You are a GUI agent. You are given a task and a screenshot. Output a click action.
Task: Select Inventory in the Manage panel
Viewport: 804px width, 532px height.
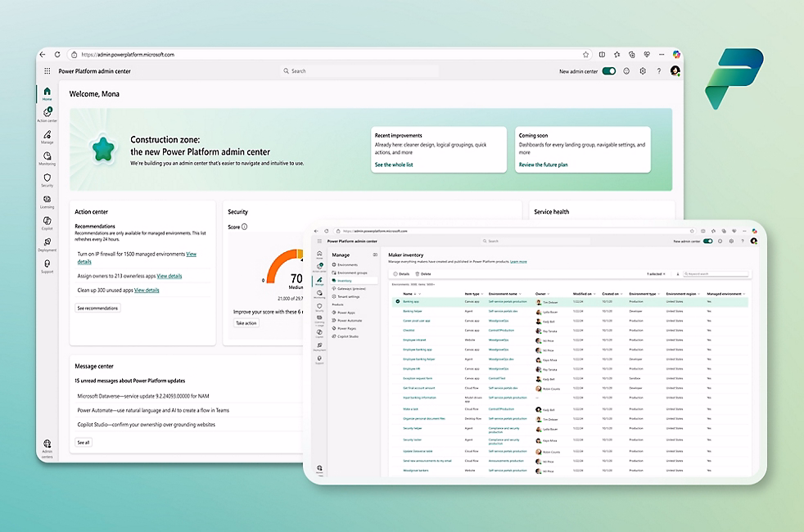pyautogui.click(x=354, y=281)
